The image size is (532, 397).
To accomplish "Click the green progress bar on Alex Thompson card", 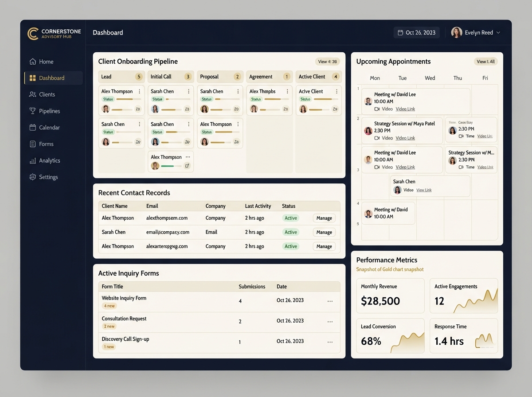I will pyautogui.click(x=171, y=166).
